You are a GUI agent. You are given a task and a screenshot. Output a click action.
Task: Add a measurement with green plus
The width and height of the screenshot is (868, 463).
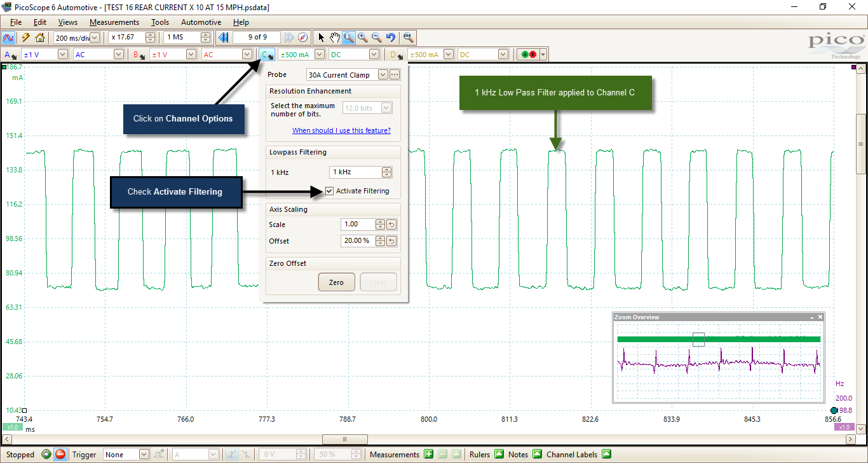coord(429,454)
